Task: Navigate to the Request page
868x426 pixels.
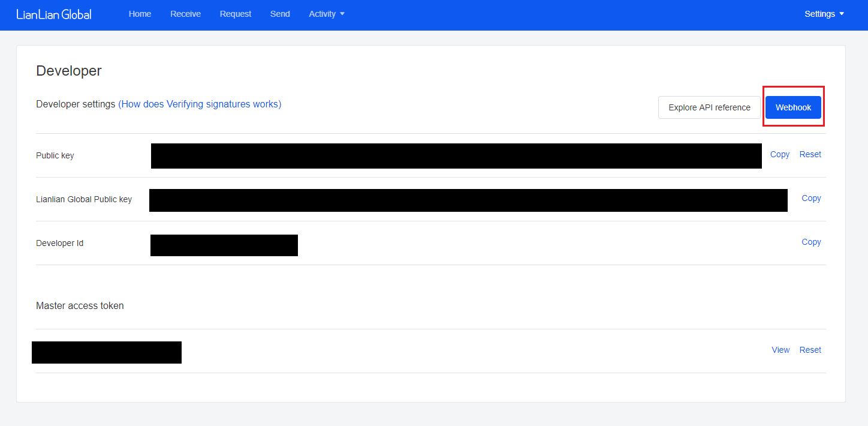Action: (236, 14)
